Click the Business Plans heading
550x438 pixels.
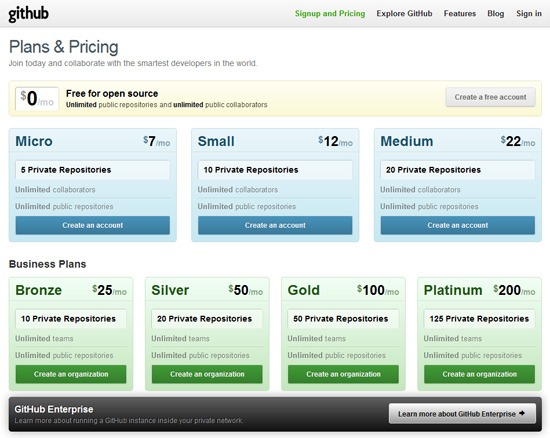pos(47,264)
